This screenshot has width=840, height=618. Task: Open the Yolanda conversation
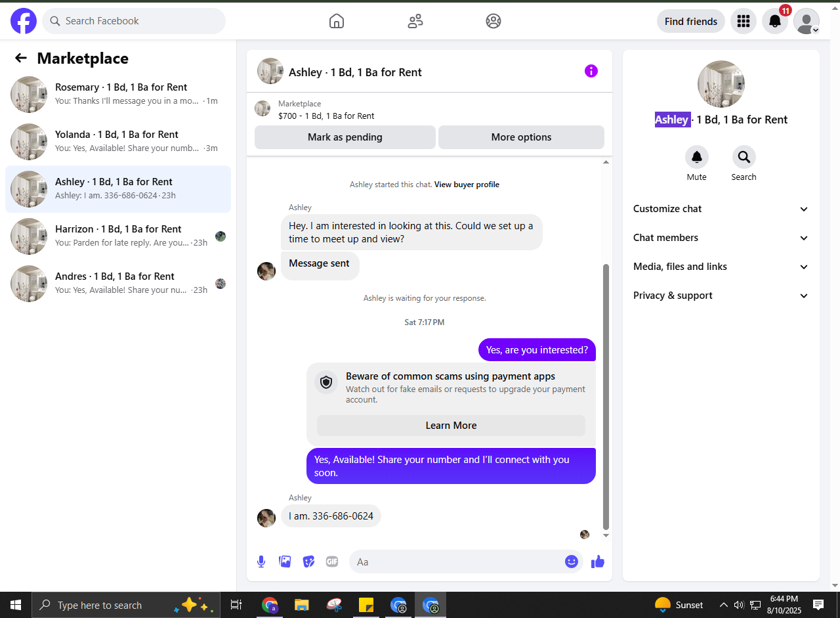point(118,142)
